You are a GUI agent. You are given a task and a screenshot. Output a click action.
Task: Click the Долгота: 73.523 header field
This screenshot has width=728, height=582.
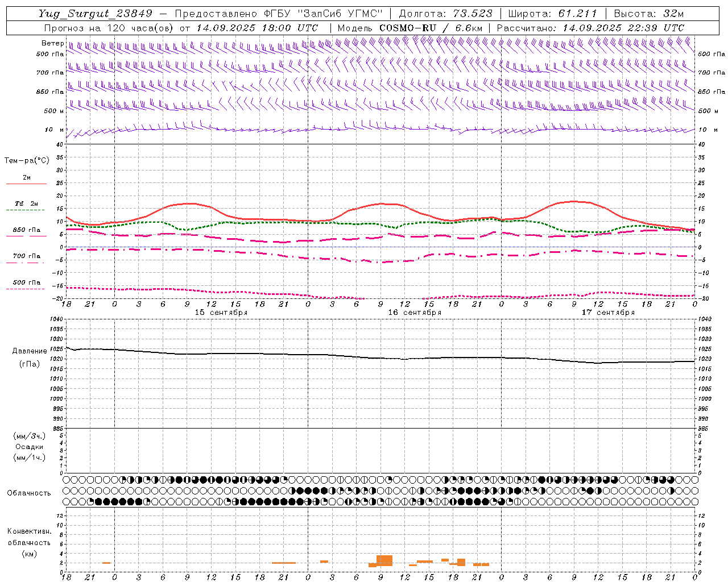click(x=446, y=14)
